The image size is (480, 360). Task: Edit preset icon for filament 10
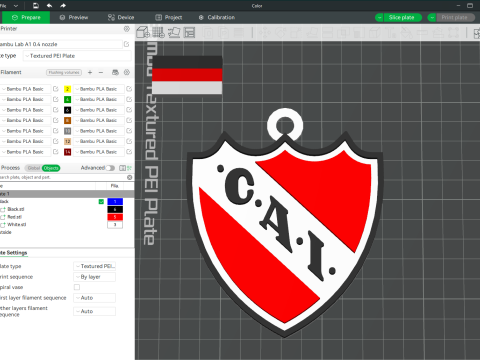[129, 131]
